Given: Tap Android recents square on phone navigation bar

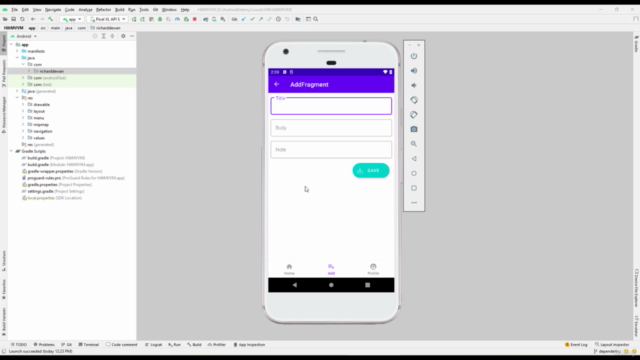Looking at the screenshot, I should (x=367, y=285).
